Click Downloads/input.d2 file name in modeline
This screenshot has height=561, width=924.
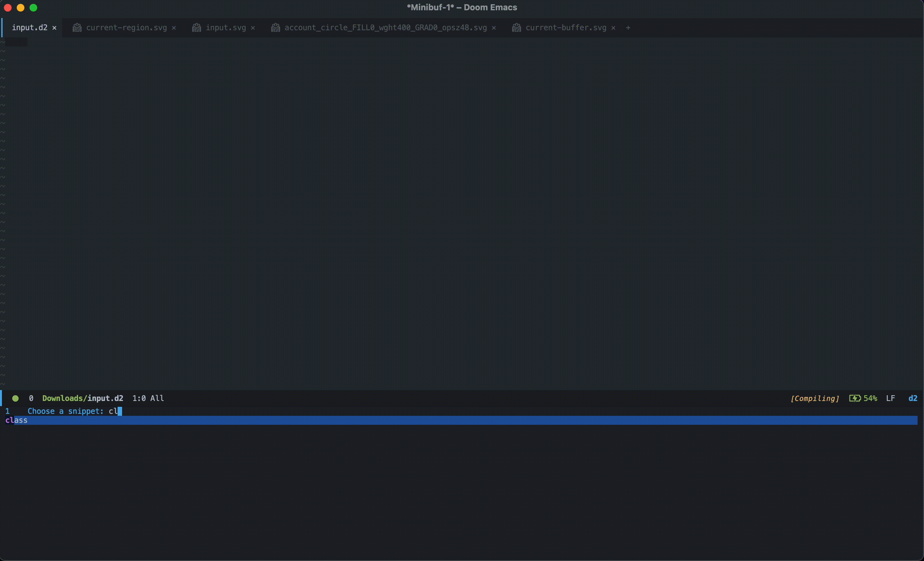[83, 398]
